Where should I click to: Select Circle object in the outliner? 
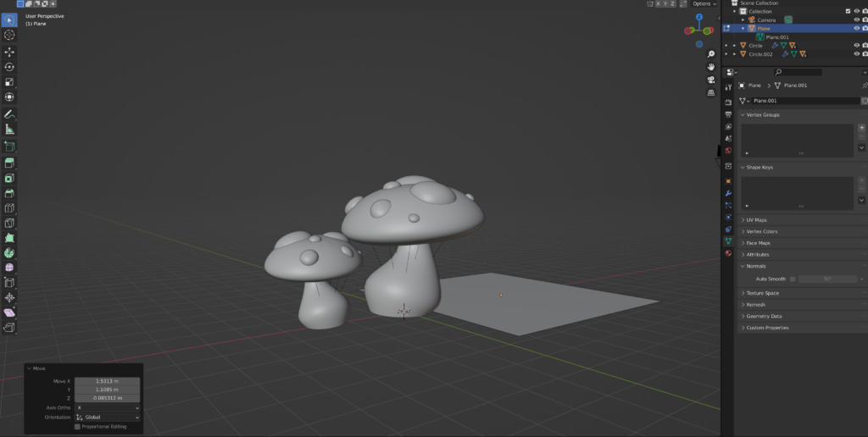click(755, 46)
